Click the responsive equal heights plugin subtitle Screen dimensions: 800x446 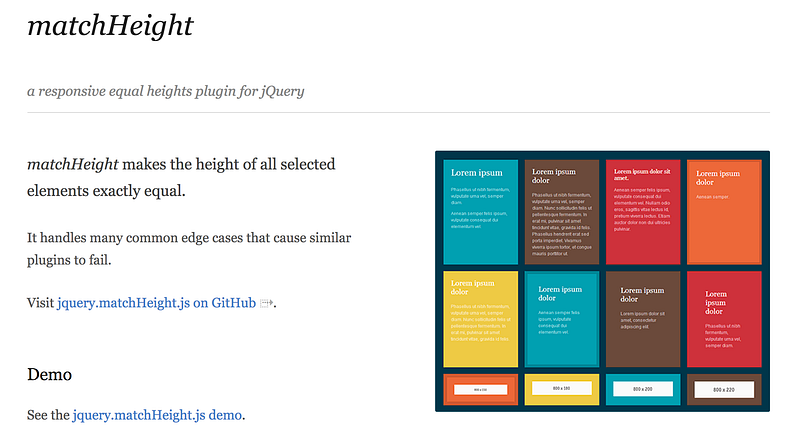point(165,91)
